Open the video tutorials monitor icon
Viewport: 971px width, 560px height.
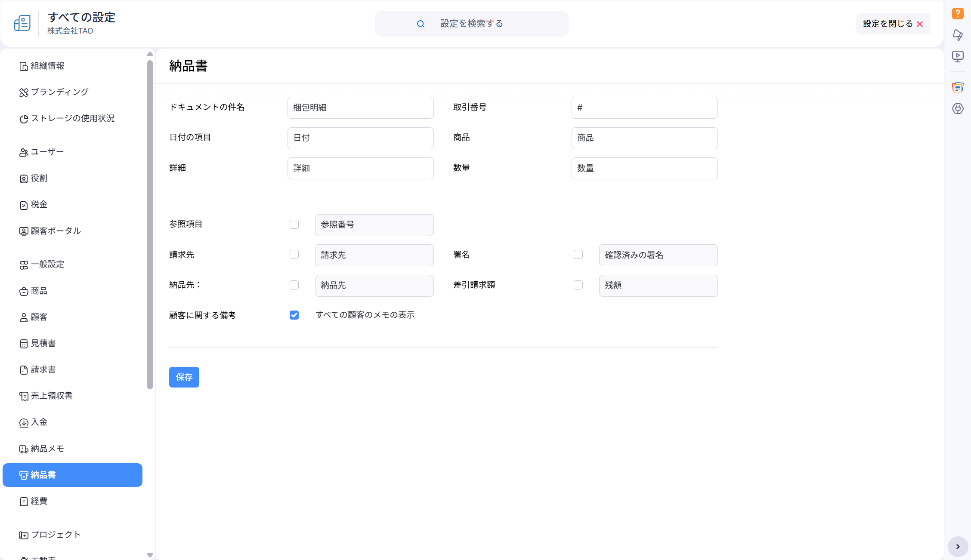[x=958, y=56]
